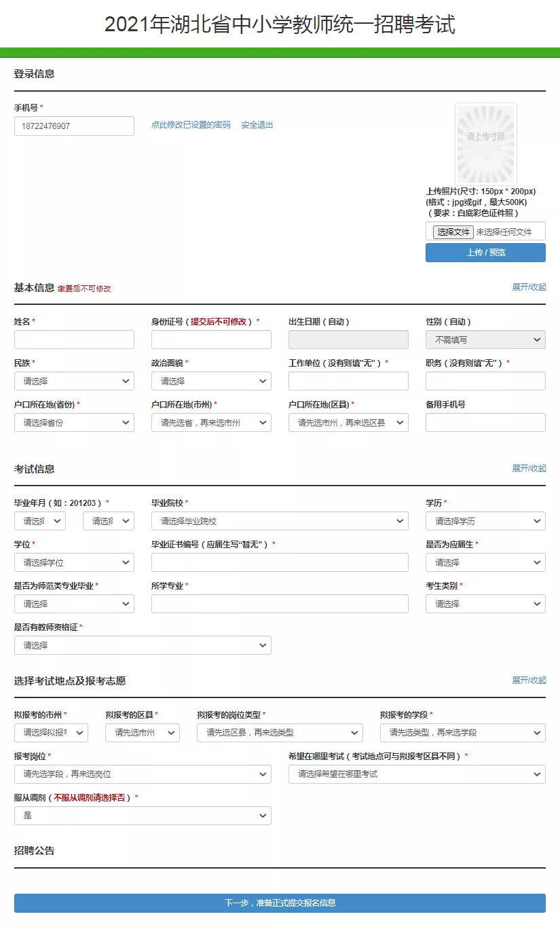
Task: Open the 户口所在地(市州) dropdown
Action: (x=211, y=422)
